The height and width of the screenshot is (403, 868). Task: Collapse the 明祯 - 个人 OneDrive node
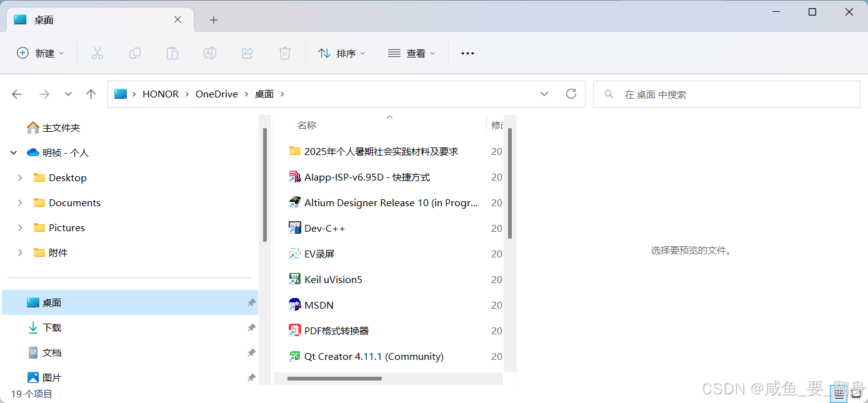click(14, 152)
